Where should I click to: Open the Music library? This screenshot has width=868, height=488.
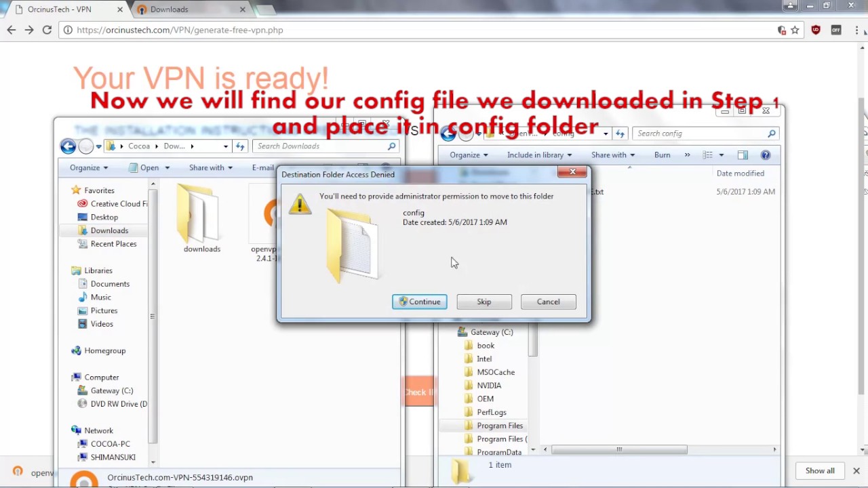[100, 297]
